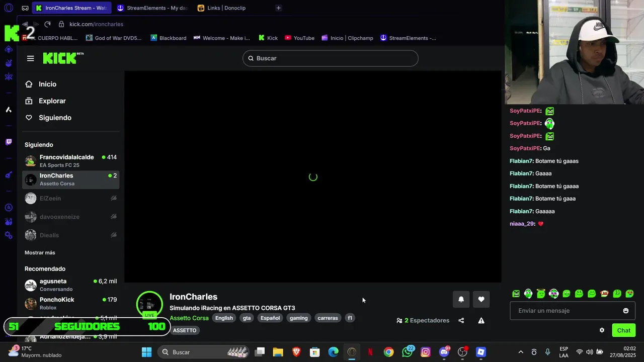Click Mostrar más under Siguiendo
The height and width of the screenshot is (362, 644).
coord(40,252)
